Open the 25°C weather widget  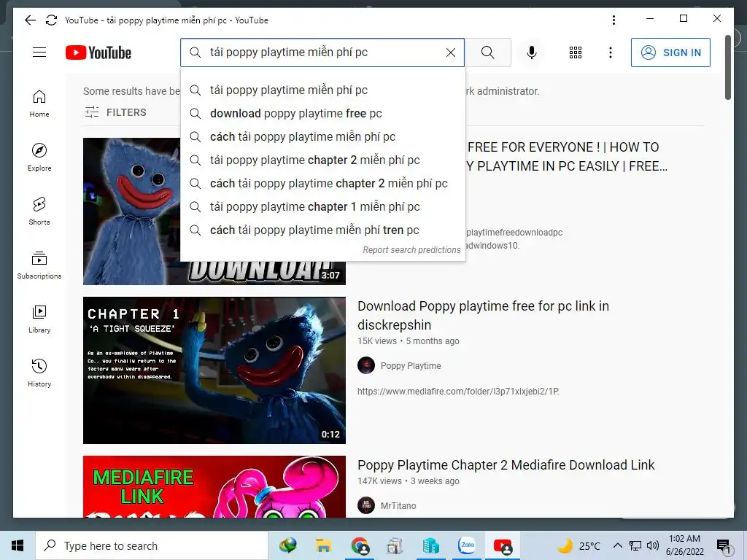[578, 545]
